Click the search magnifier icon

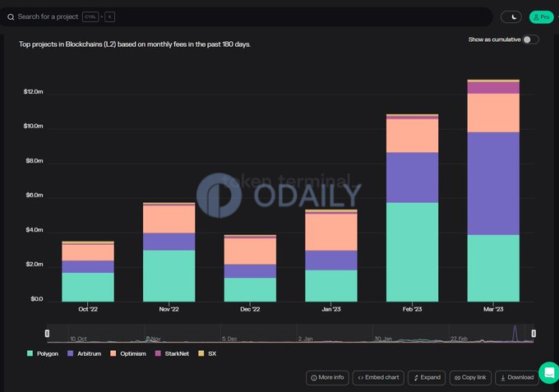(x=11, y=16)
